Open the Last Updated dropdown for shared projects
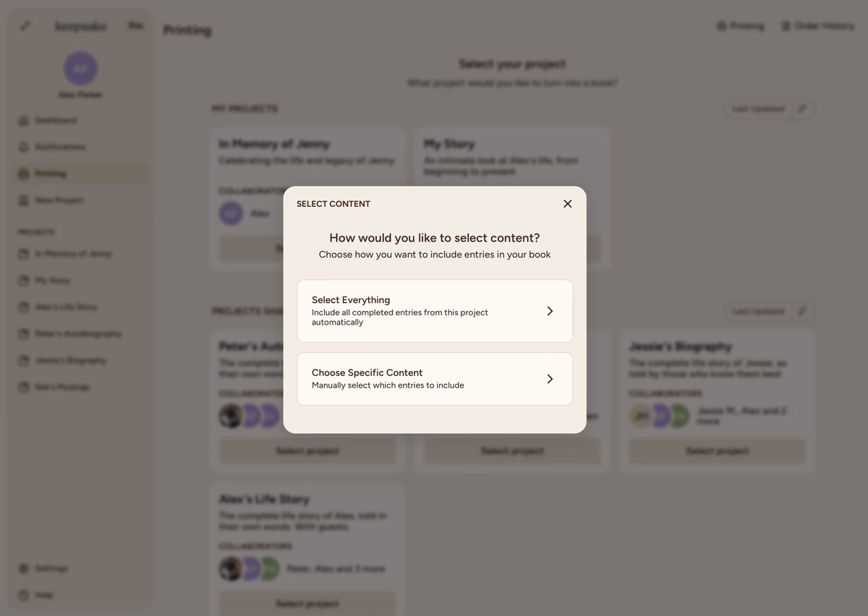The height and width of the screenshot is (616, 868). tap(757, 312)
